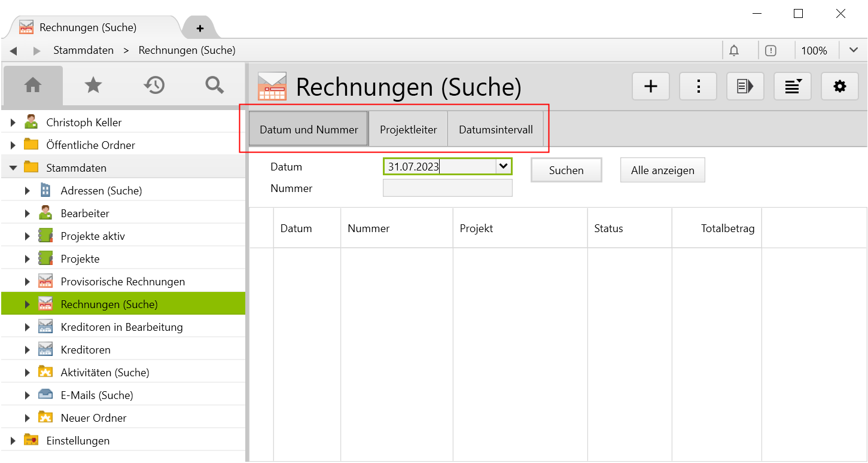This screenshot has width=868, height=463.
Task: Switch to the Projektleiter tab
Action: [408, 130]
